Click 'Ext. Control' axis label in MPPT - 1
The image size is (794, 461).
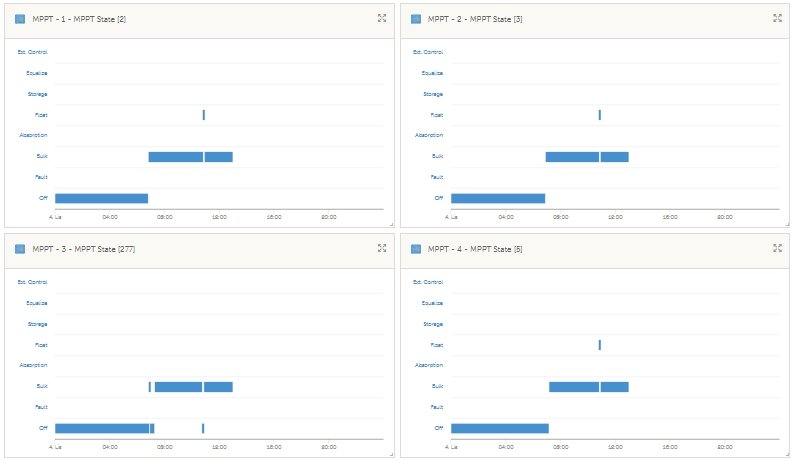coord(32,52)
